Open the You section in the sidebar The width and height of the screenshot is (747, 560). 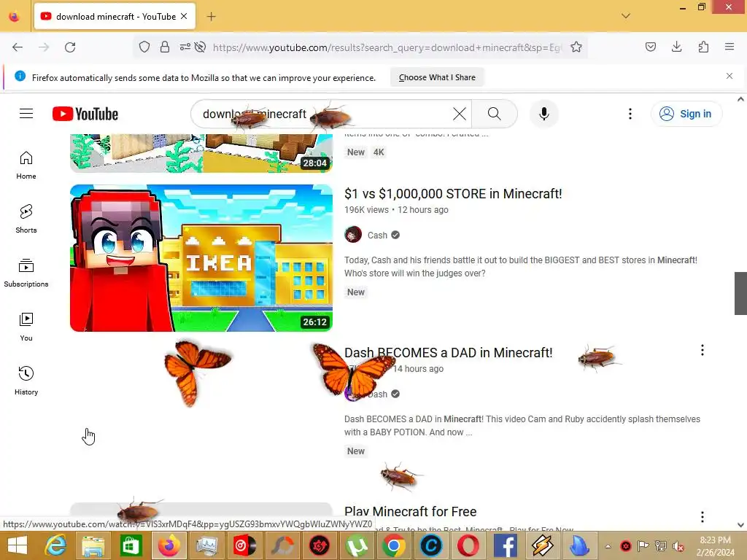point(26,327)
